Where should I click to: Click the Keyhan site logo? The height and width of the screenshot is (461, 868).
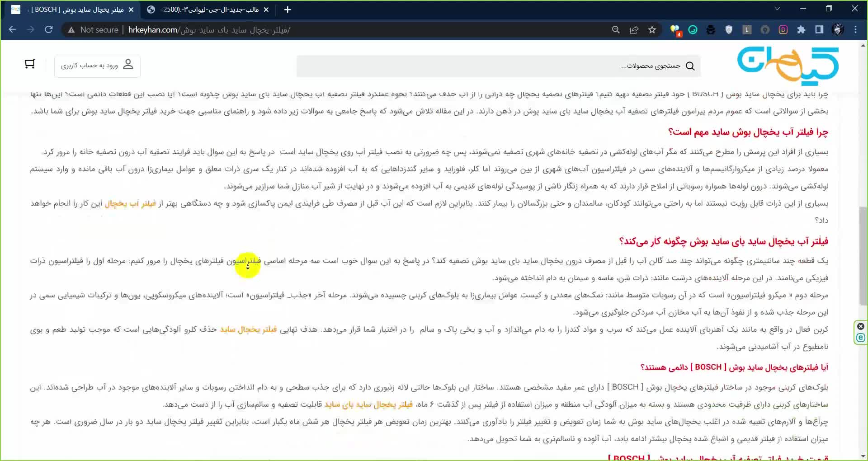pyautogui.click(x=788, y=65)
